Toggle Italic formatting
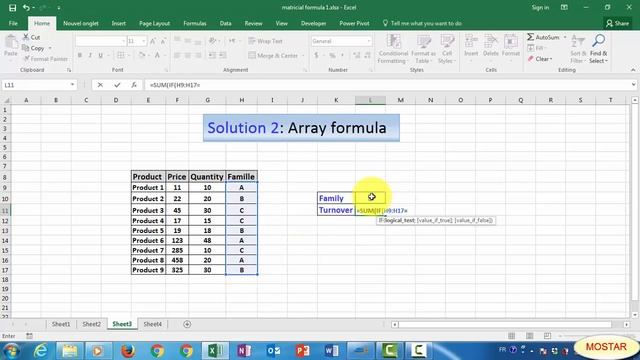Image resolution: width=640 pixels, height=360 pixels. click(x=90, y=55)
